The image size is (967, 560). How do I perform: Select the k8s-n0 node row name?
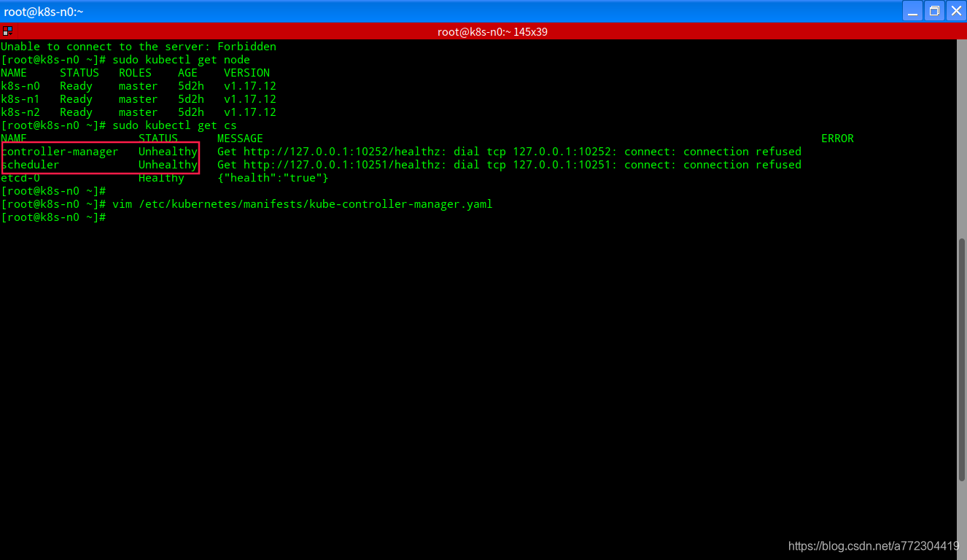(x=20, y=86)
